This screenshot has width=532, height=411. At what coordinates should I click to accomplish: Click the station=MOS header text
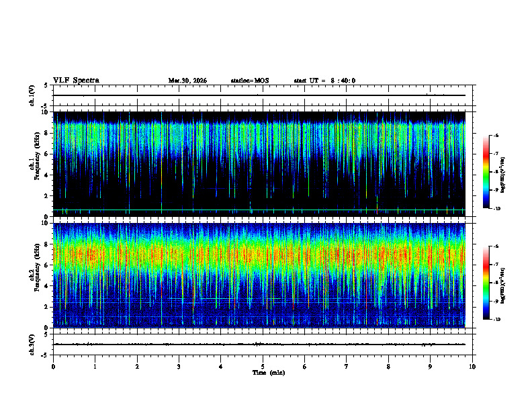click(250, 81)
